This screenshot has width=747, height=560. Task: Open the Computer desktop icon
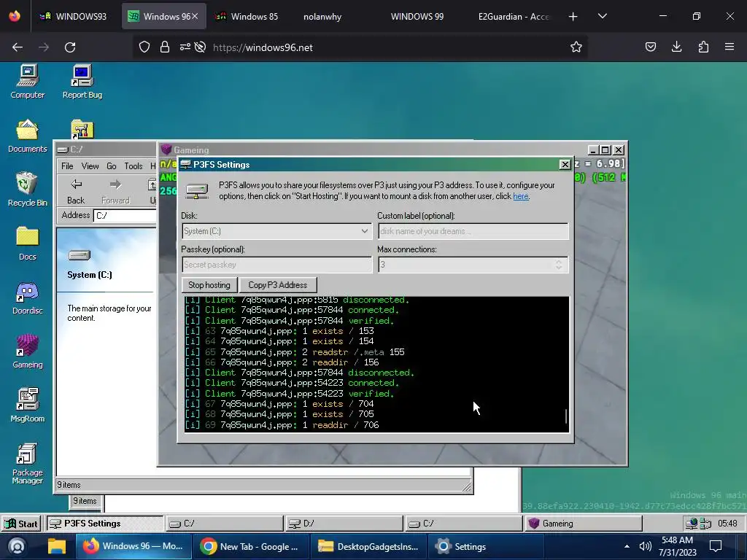coord(28,82)
